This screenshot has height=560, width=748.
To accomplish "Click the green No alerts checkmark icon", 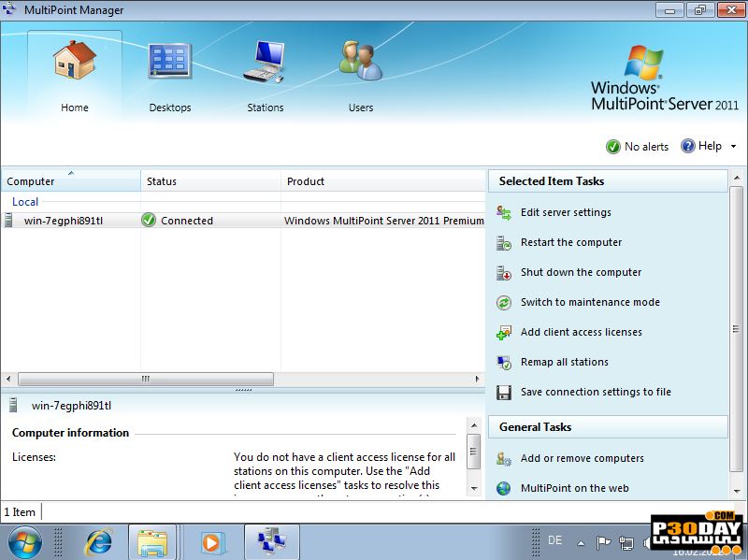I will 613,147.
